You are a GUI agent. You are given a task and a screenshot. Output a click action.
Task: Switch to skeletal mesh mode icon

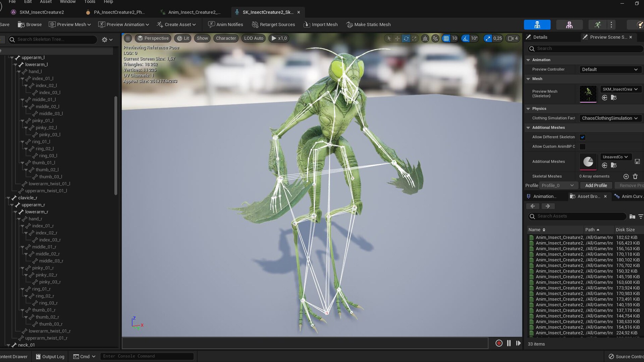[569, 25]
